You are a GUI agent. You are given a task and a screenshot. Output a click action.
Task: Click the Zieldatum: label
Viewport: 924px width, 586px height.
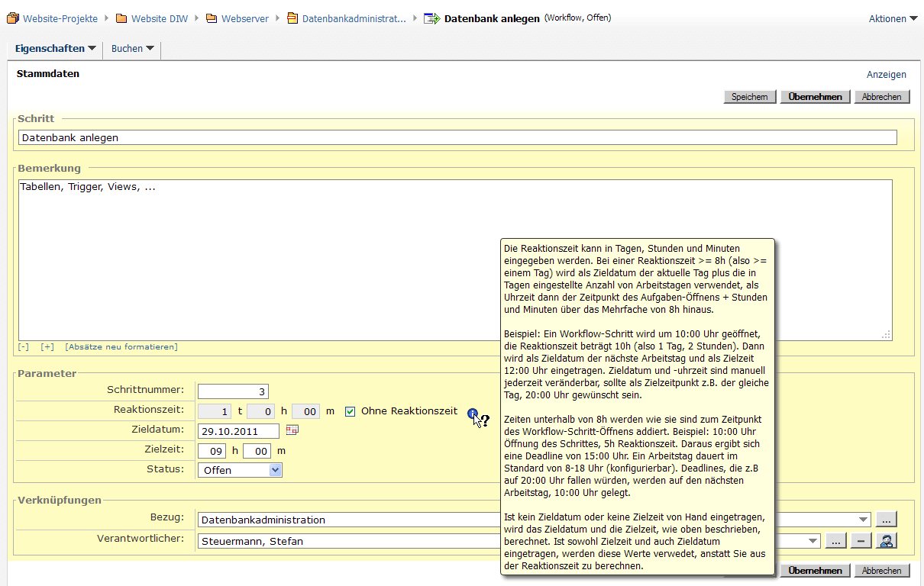(x=158, y=430)
